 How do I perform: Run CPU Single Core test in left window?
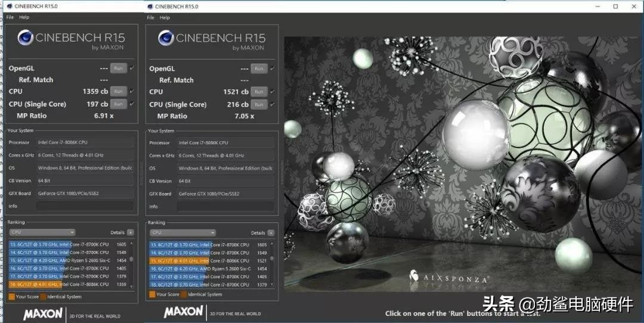coord(118,104)
